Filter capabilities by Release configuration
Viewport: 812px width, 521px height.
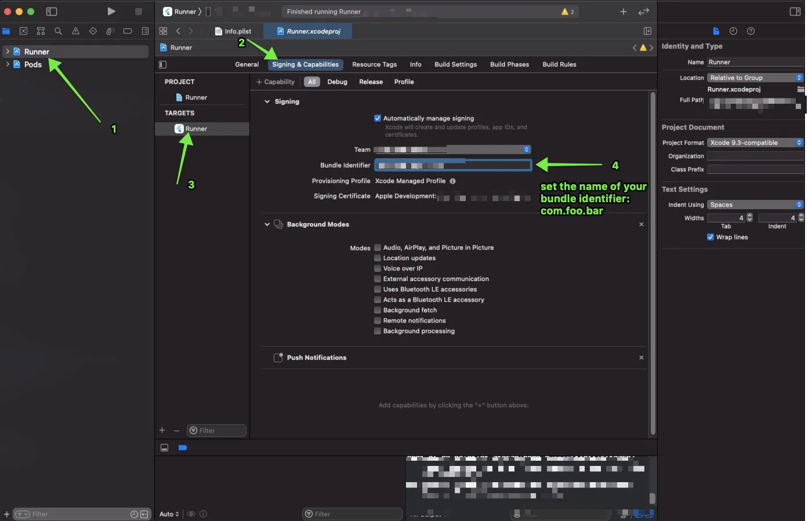click(x=371, y=82)
